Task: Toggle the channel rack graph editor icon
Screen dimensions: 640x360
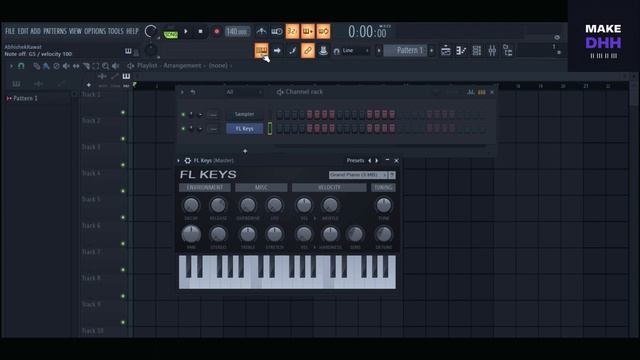Action: [x=471, y=92]
